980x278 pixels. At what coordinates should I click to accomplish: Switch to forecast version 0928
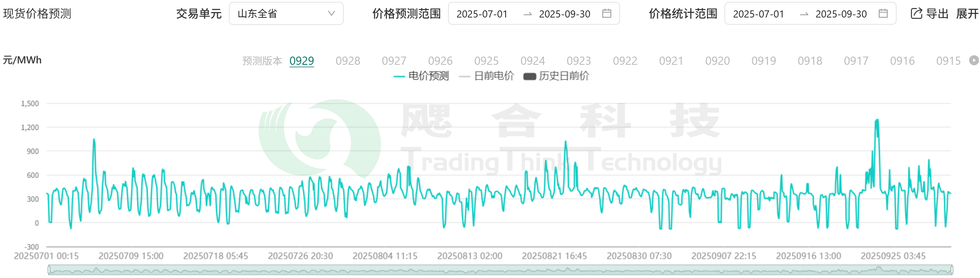pyautogui.click(x=348, y=61)
